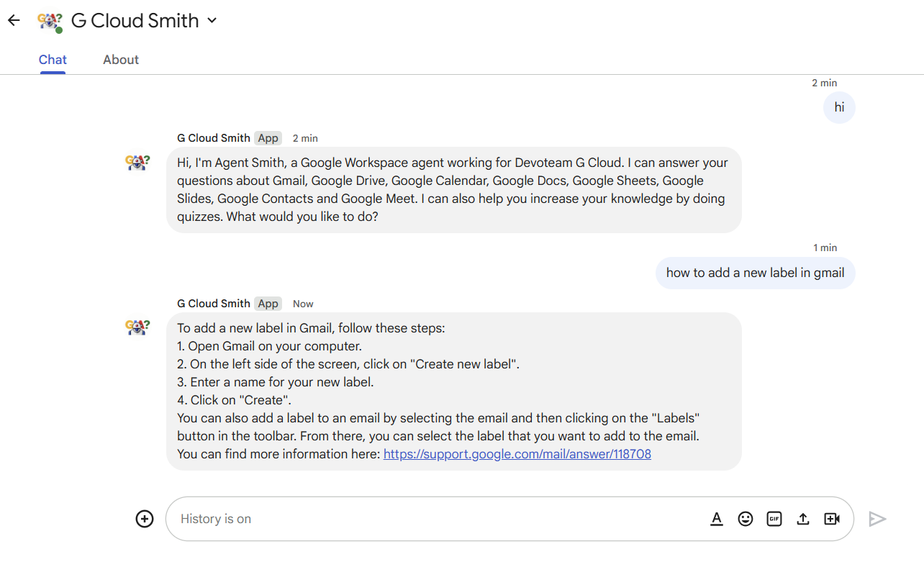This screenshot has width=924, height=562.
Task: Click the G Cloud Smith header avatar
Action: [x=50, y=22]
